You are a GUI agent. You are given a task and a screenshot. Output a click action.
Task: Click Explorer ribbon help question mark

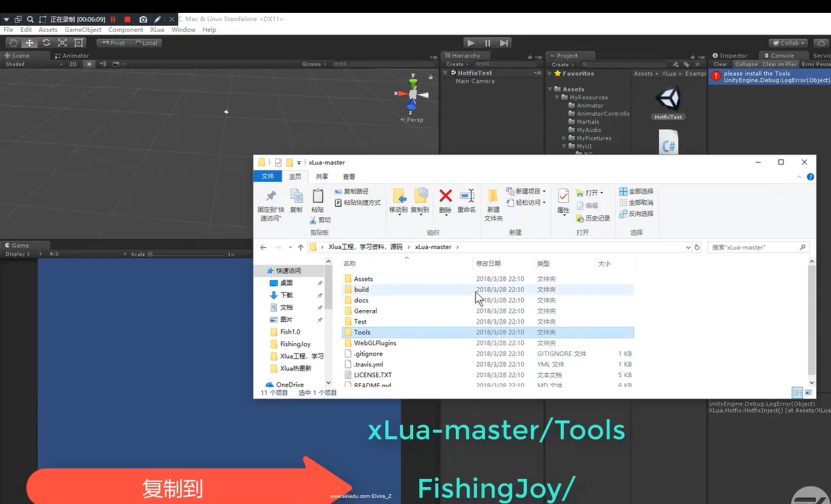pyautogui.click(x=811, y=177)
